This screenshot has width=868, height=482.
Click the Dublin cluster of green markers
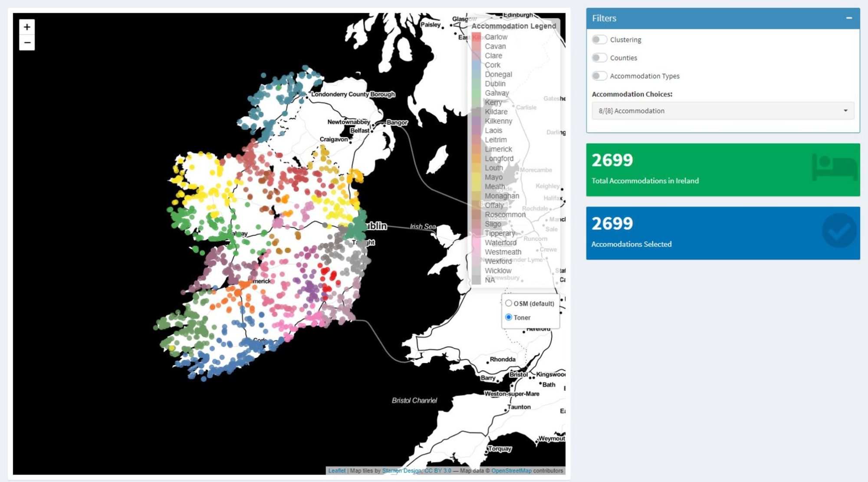tap(358, 227)
